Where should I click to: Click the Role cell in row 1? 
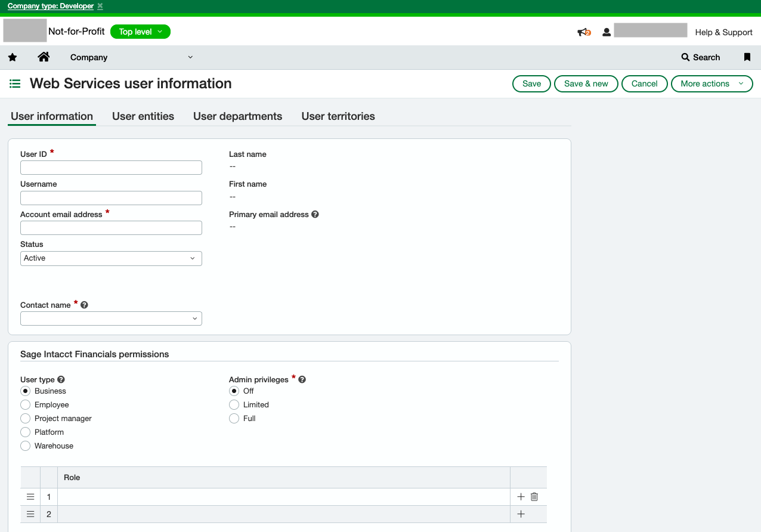coord(284,497)
